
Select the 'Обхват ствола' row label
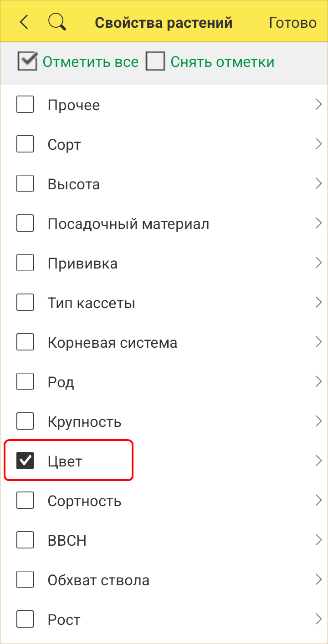(x=98, y=580)
